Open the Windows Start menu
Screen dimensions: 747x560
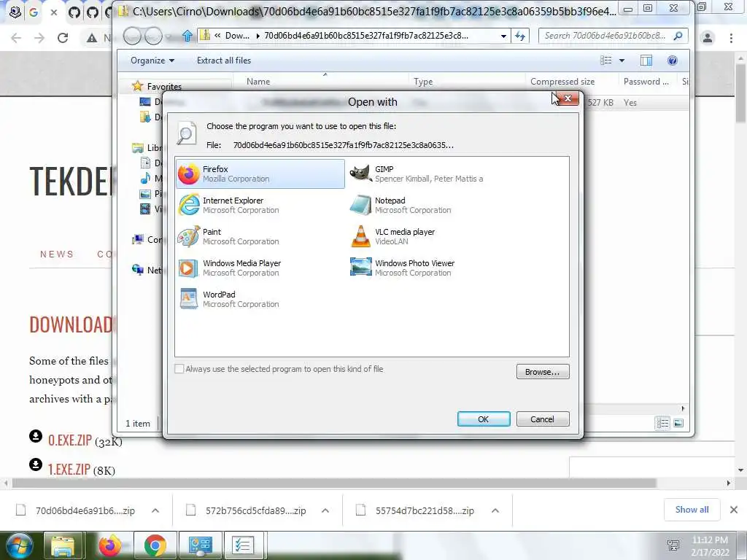(x=18, y=545)
